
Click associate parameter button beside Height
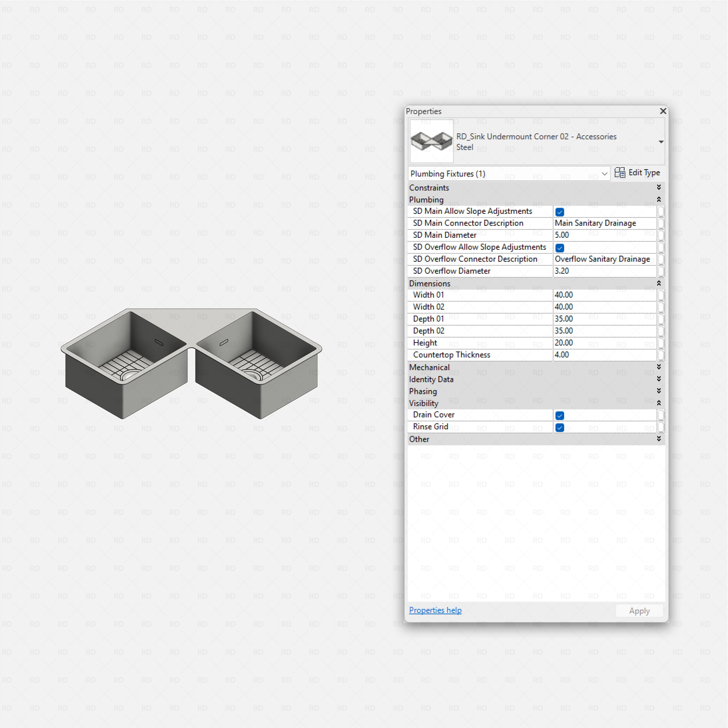tap(662, 344)
